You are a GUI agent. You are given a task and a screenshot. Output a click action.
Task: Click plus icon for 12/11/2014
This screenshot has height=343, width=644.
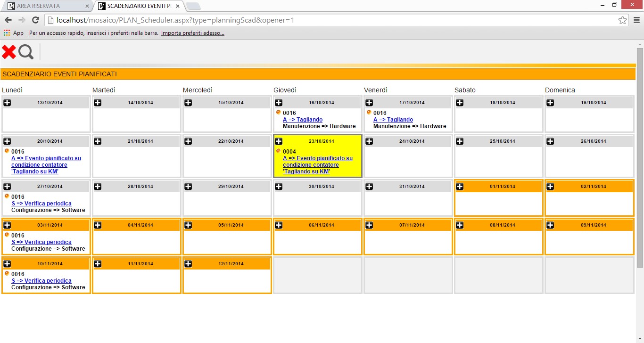click(x=188, y=264)
